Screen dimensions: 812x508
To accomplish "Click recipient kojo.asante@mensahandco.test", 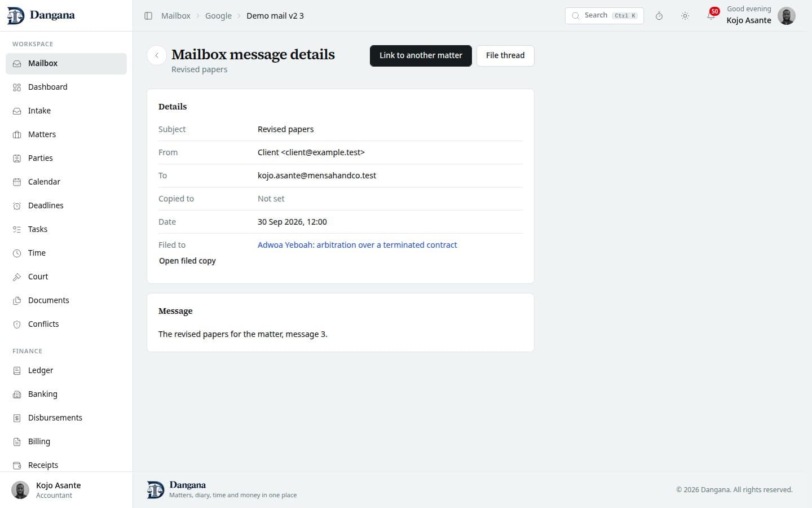I will 317,176.
